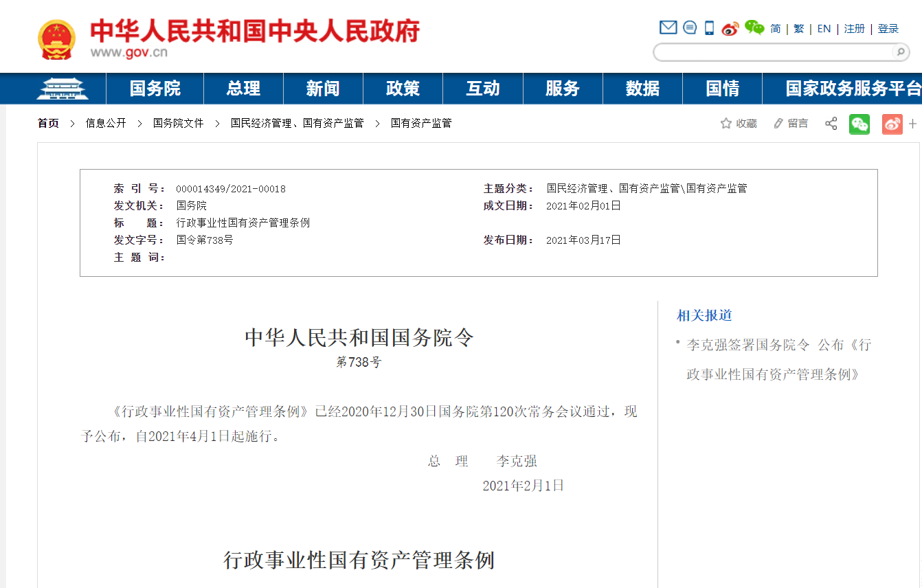Click the plus icon for more sharing options
This screenshot has width=922, height=588.
point(913,124)
